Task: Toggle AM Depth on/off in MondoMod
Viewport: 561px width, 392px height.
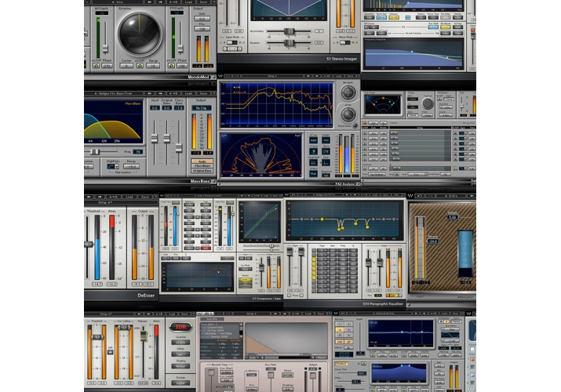Action: [x=96, y=66]
